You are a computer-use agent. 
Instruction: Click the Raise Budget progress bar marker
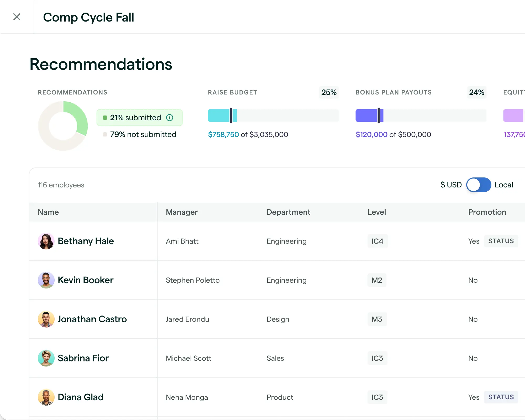click(231, 115)
